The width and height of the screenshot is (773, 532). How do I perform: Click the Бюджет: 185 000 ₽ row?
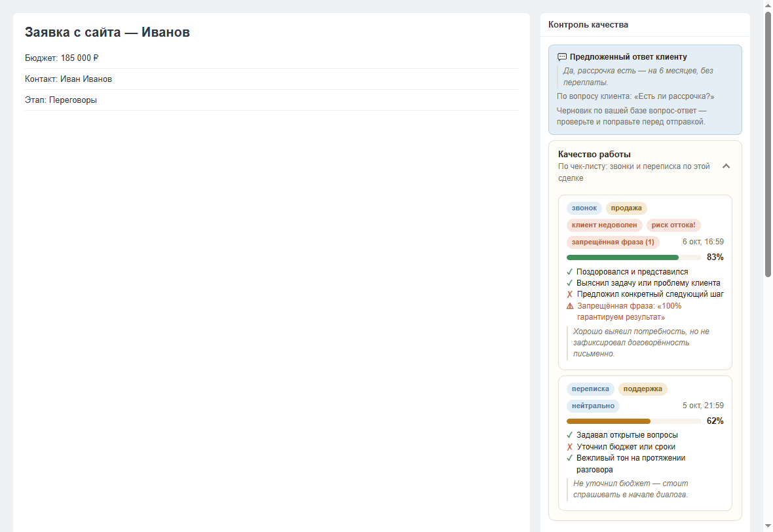[x=272, y=58]
